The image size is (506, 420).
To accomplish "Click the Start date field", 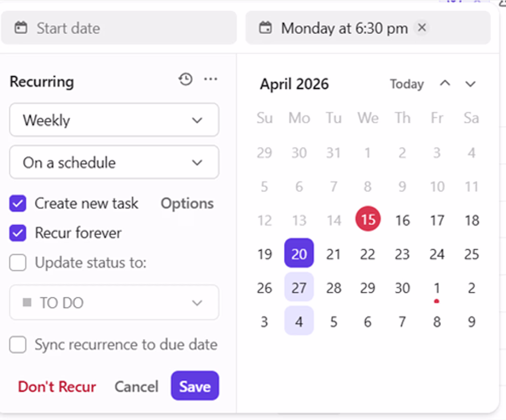I will 119,28.
